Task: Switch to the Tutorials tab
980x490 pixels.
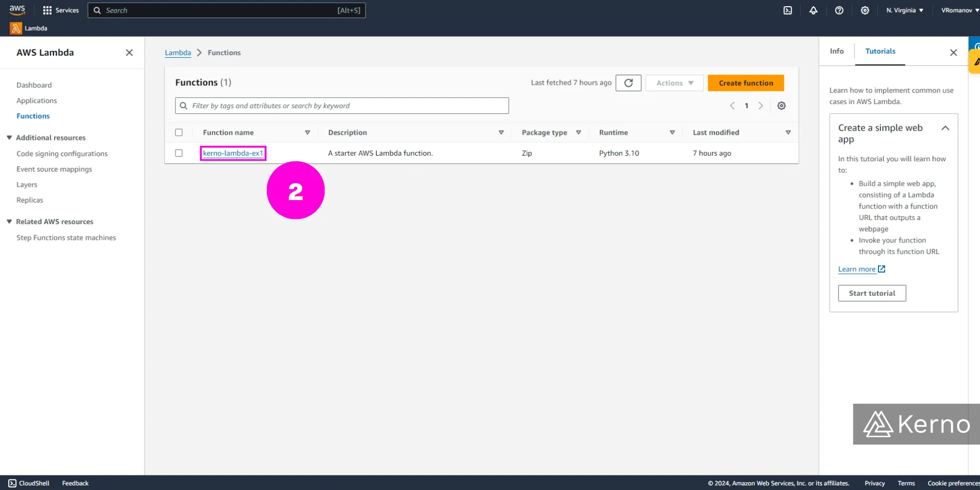Action: pos(880,51)
